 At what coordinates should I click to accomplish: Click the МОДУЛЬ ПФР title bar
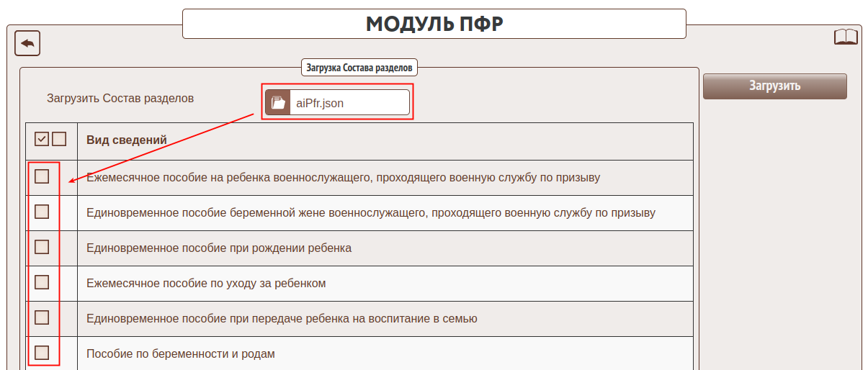[434, 24]
